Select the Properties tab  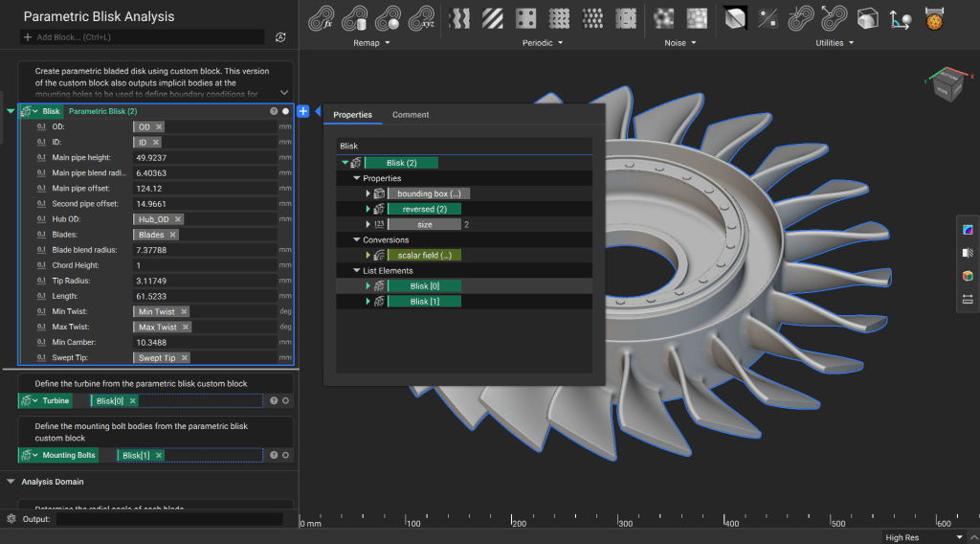pos(352,115)
